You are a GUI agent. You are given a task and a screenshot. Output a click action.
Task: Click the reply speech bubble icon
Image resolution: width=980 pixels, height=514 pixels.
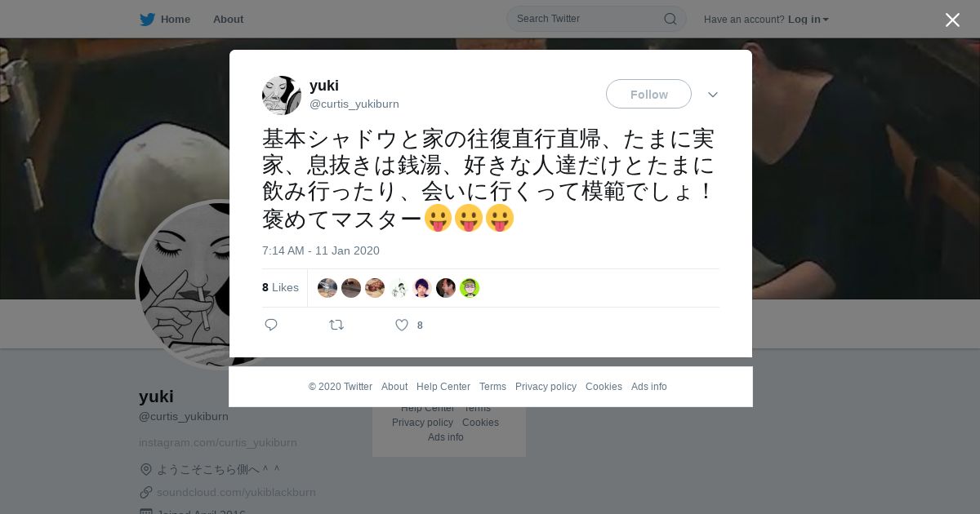point(271,325)
